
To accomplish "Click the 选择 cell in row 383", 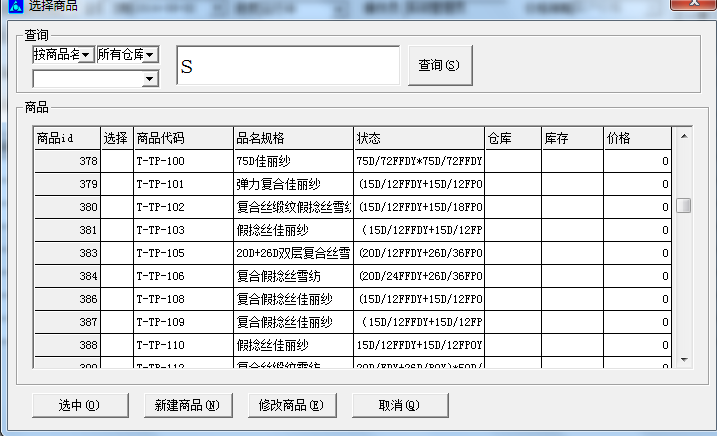I will click(x=117, y=253).
